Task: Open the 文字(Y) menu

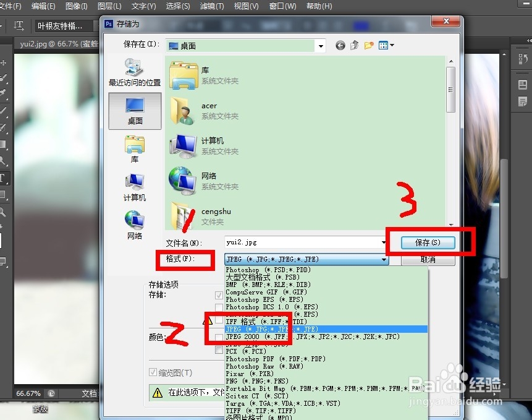Action: (143, 6)
